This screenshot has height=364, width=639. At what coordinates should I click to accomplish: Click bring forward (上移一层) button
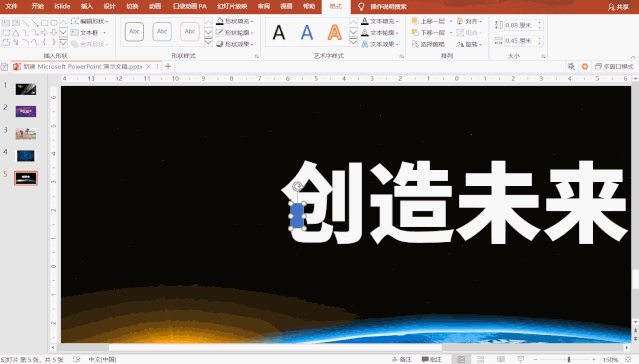point(428,21)
